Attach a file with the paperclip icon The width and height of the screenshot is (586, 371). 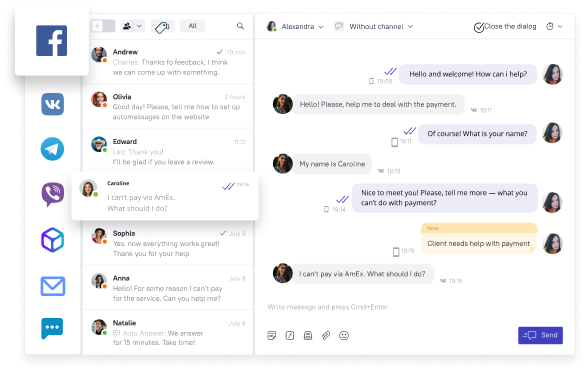pos(326,336)
